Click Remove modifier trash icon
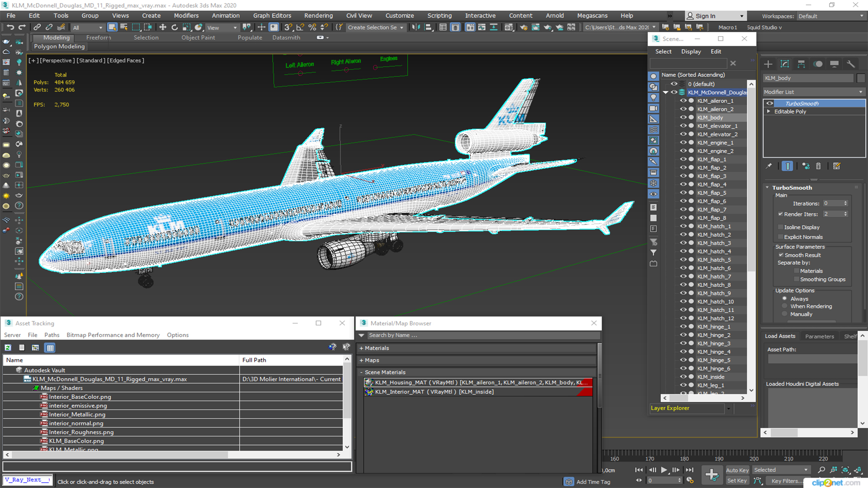 tap(818, 166)
